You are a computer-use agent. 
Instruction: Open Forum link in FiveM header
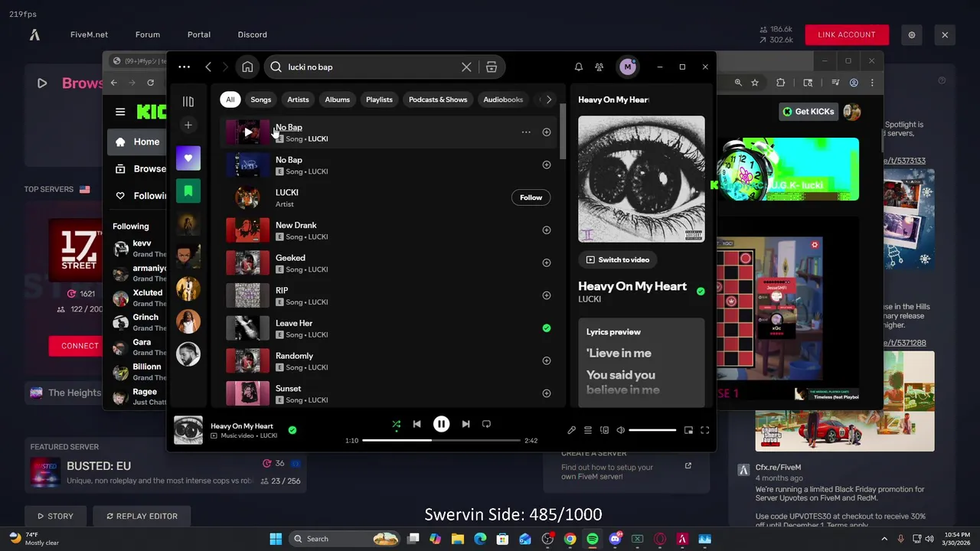point(148,34)
